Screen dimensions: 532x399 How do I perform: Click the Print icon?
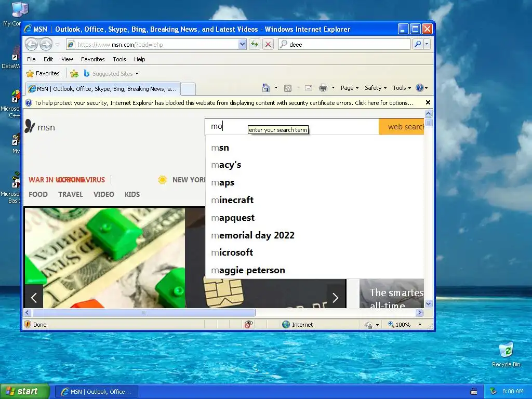pos(323,88)
